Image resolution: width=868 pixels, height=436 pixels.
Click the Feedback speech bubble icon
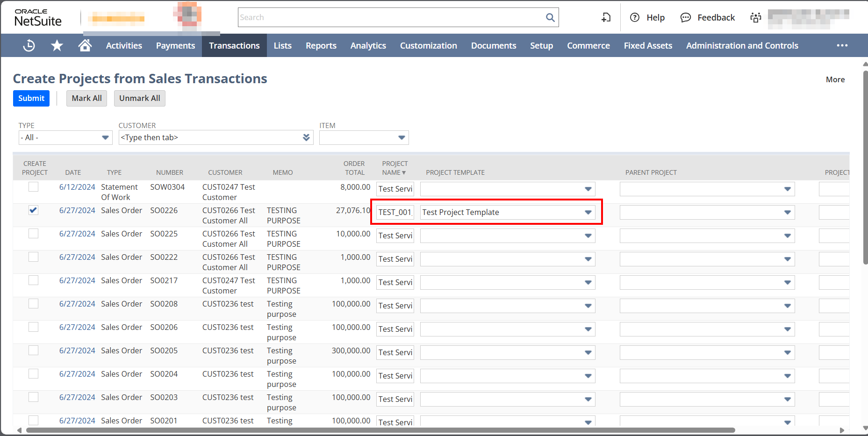(685, 17)
